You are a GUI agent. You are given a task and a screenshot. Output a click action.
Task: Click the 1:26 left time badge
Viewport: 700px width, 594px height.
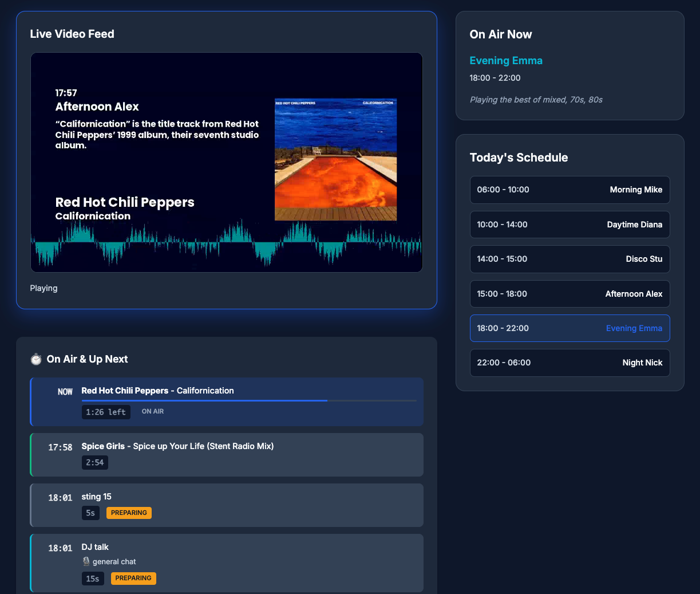point(106,412)
